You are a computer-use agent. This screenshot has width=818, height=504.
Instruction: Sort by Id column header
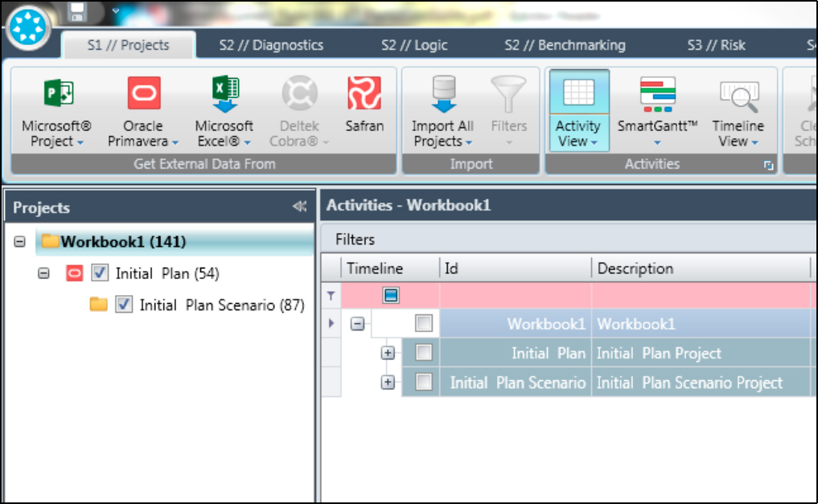coord(516,268)
